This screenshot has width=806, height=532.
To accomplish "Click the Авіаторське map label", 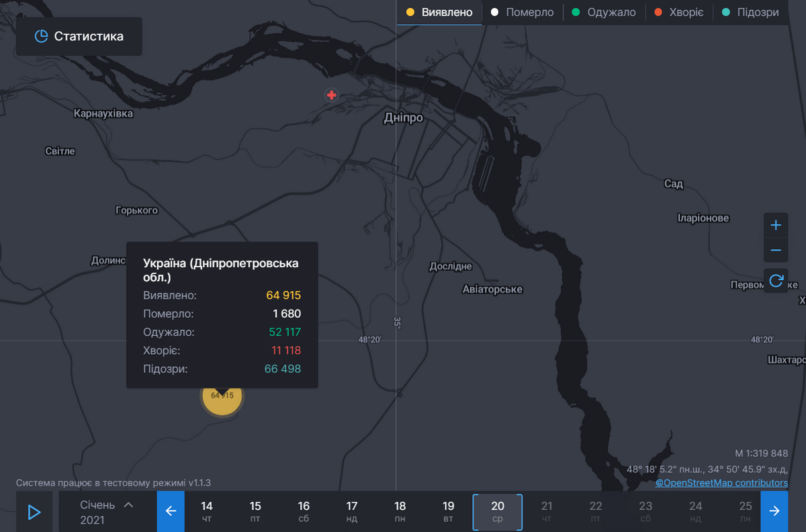I will pos(492,290).
